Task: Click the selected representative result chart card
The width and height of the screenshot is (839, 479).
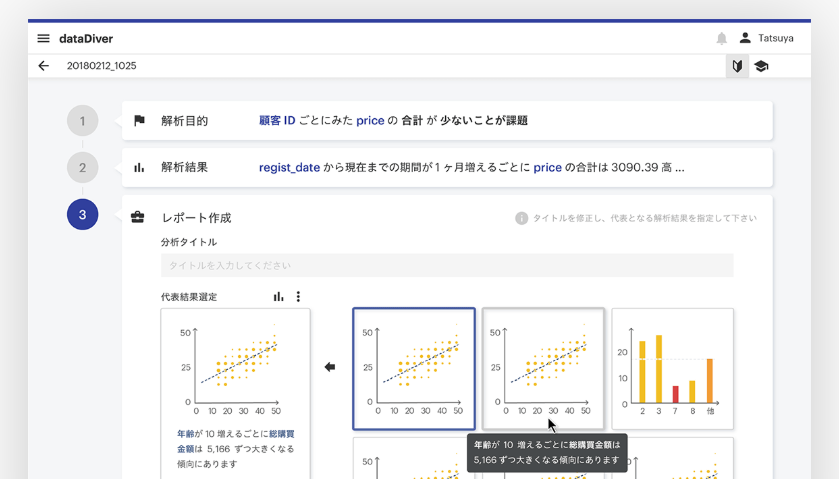Action: 235,393
